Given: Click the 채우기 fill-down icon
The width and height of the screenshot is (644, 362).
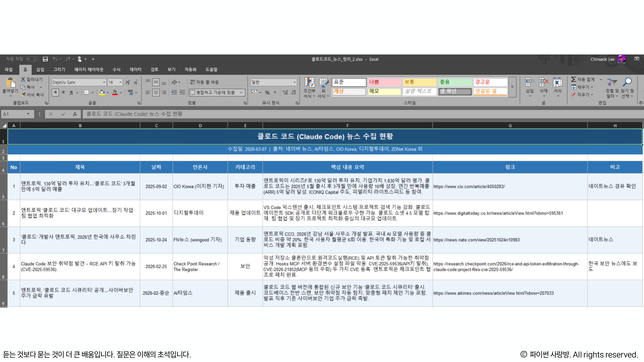Looking at the screenshot, I should pyautogui.click(x=574, y=87).
